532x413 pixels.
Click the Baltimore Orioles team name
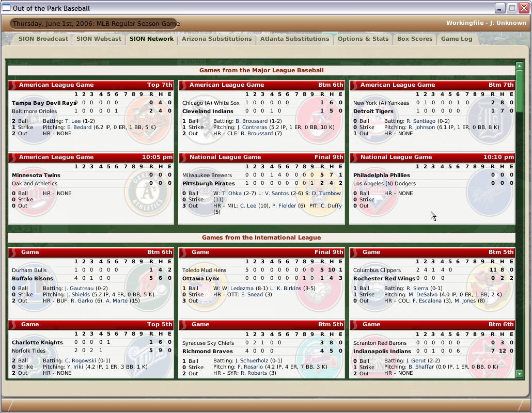pyautogui.click(x=34, y=111)
